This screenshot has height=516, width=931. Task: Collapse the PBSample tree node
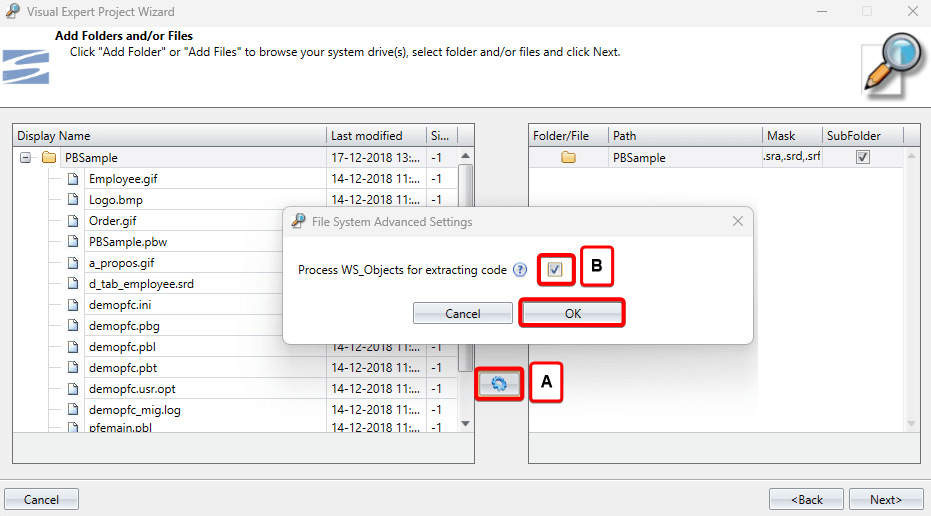[26, 158]
